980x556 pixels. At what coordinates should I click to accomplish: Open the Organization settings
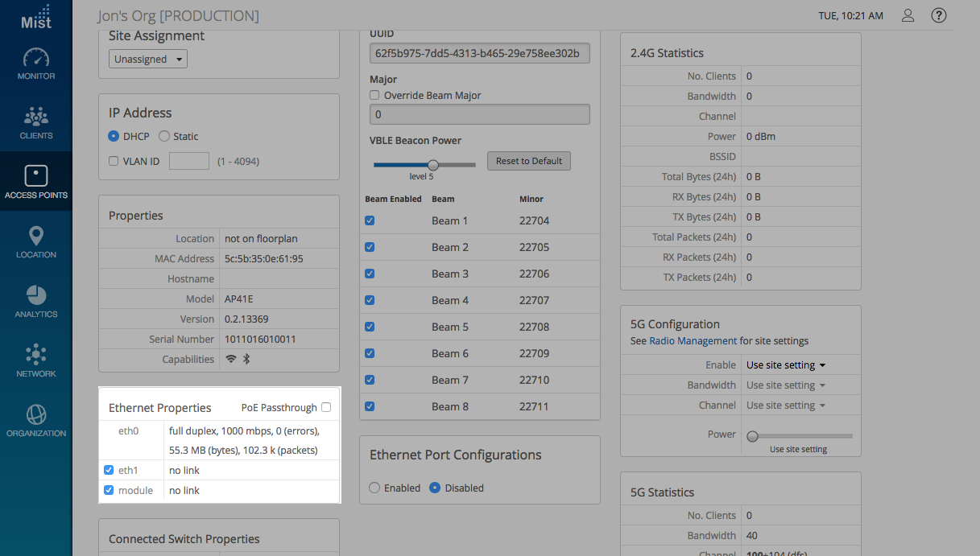click(36, 422)
